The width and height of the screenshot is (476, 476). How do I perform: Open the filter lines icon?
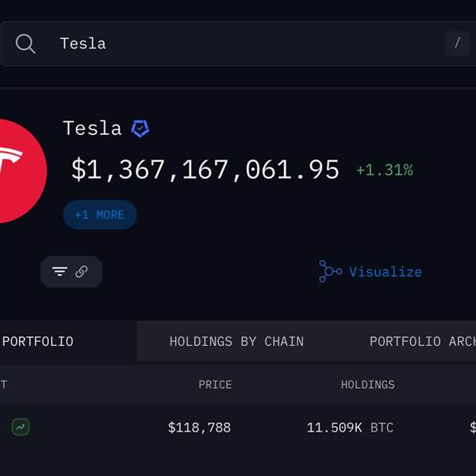pyautogui.click(x=59, y=271)
